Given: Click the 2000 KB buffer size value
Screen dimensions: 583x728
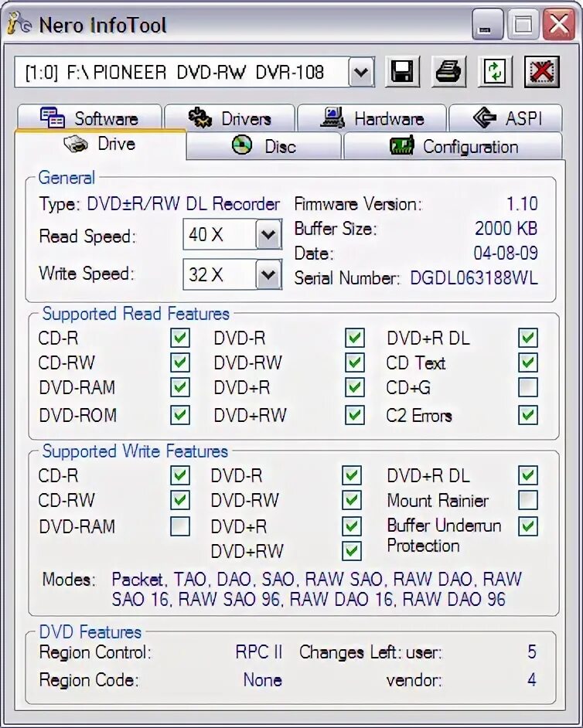Looking at the screenshot, I should coord(506,229).
